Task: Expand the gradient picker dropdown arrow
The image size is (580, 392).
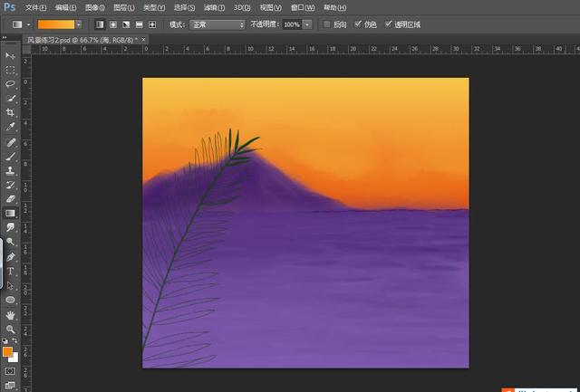Action: pos(79,24)
